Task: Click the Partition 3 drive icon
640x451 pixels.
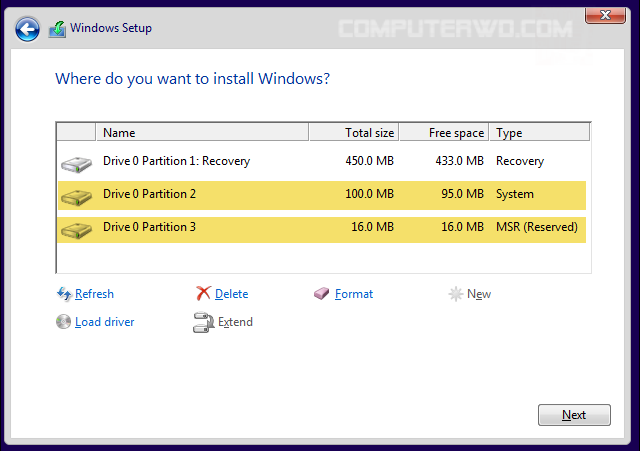Action: 76,229
